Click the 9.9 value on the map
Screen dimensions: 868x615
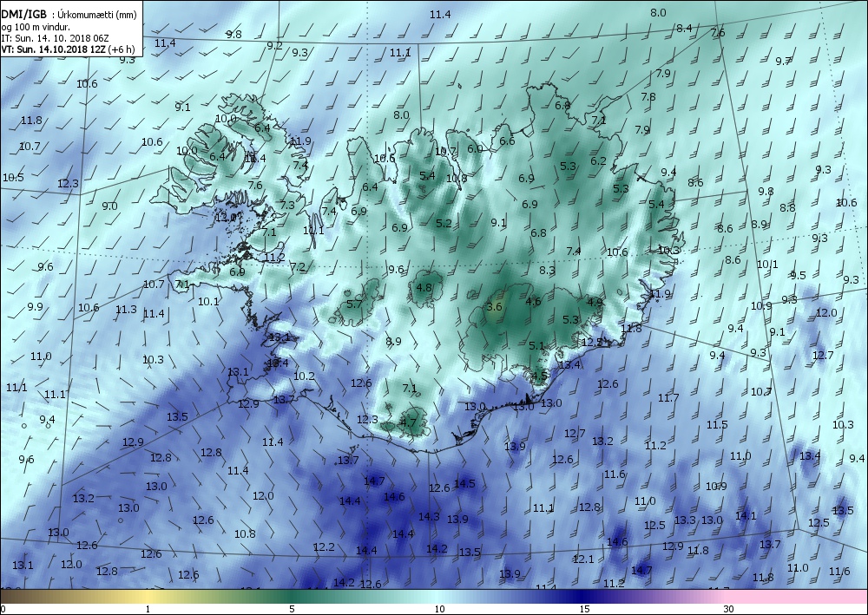35,306
